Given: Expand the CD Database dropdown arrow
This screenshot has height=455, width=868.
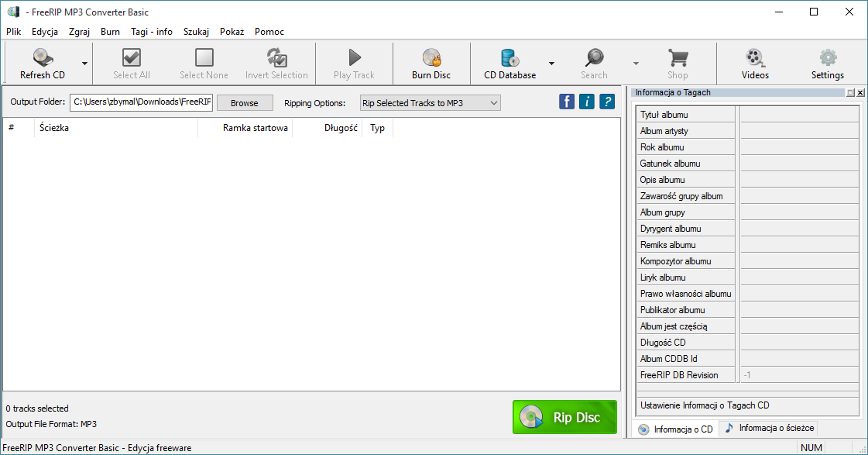Looking at the screenshot, I should [551, 64].
